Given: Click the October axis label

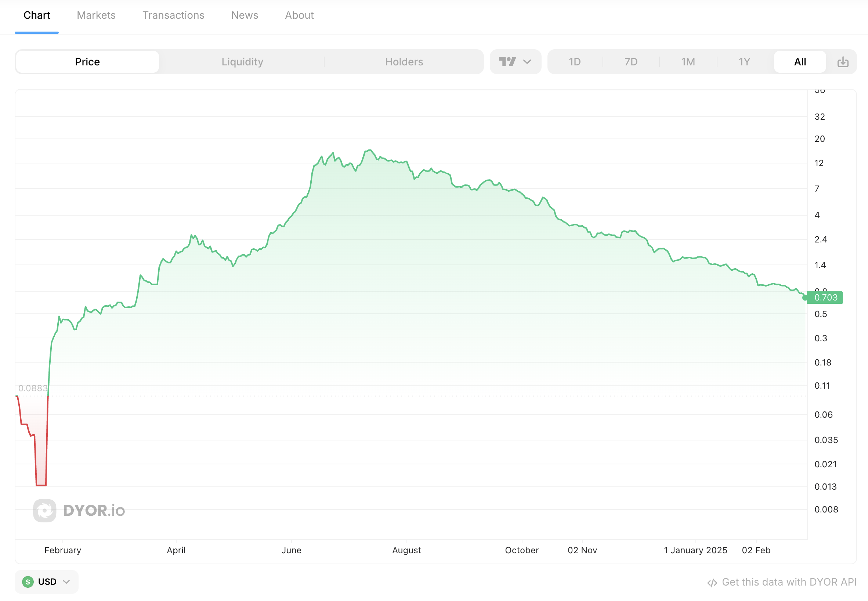Looking at the screenshot, I should (x=522, y=550).
